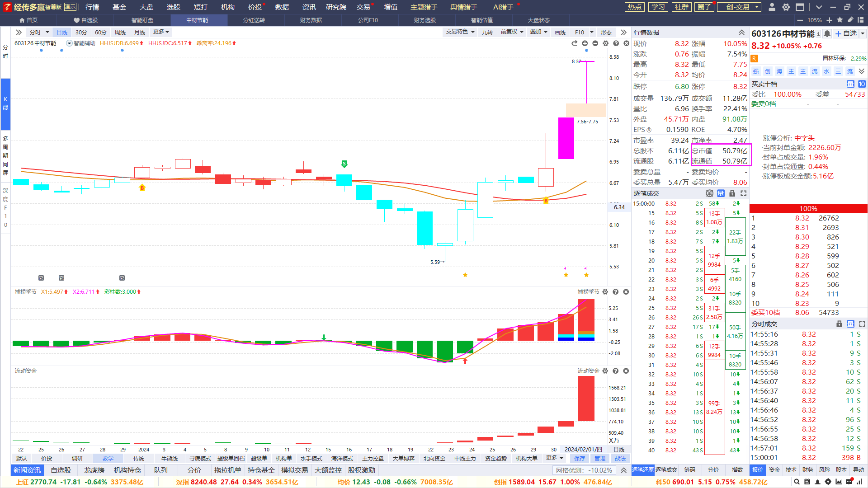Click the green S sell marker on chart

point(344,164)
